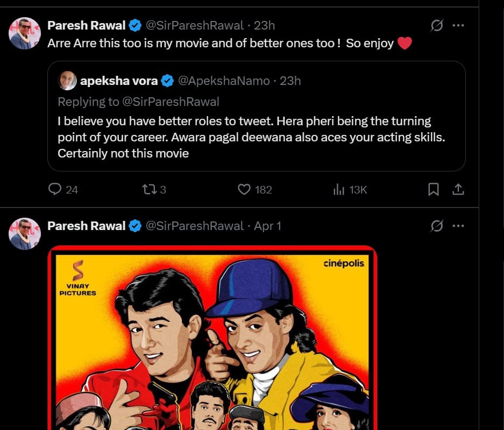Open more options on the Apr 1 tweet
The height and width of the screenshot is (430, 504).
coord(458,226)
